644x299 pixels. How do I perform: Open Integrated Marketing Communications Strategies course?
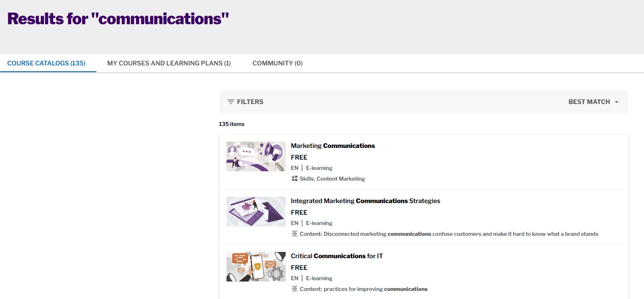pyautogui.click(x=366, y=201)
